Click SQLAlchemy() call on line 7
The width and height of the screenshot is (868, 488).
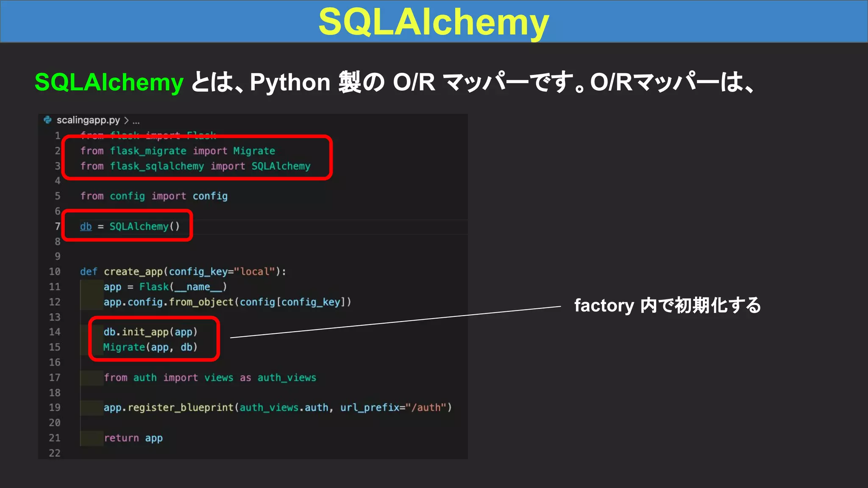click(145, 227)
